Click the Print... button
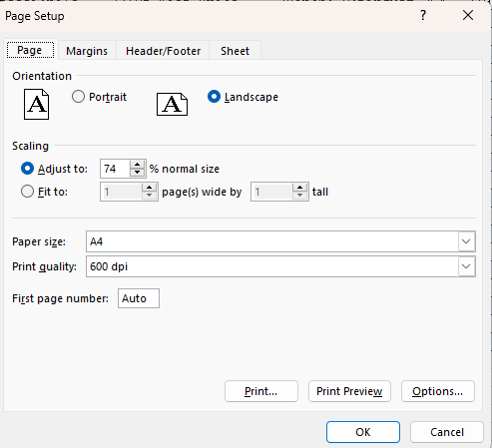492x448 pixels. click(x=261, y=391)
